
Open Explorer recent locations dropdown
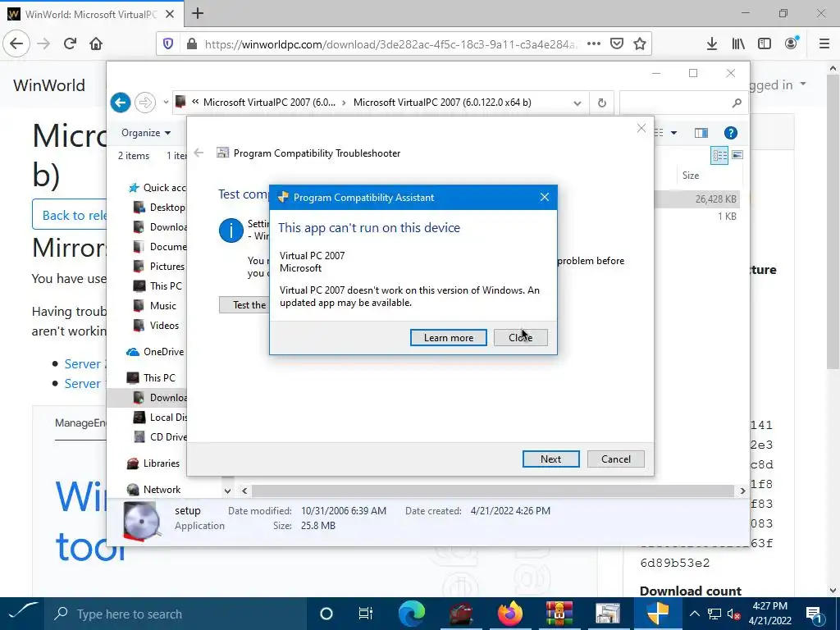[x=166, y=103]
